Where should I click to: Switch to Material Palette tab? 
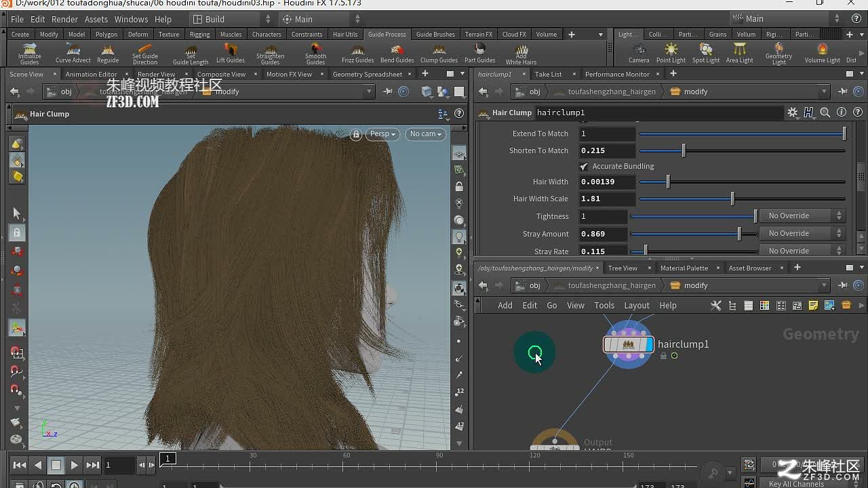click(x=684, y=268)
